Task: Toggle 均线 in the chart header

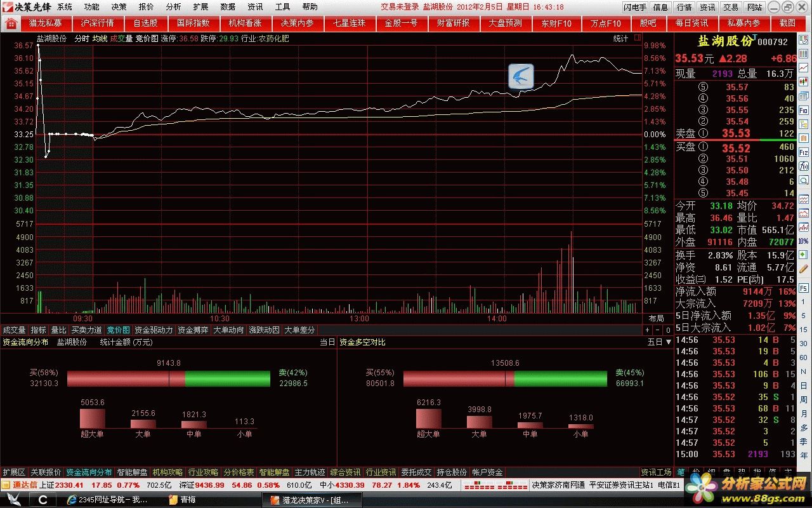Action: (100, 39)
